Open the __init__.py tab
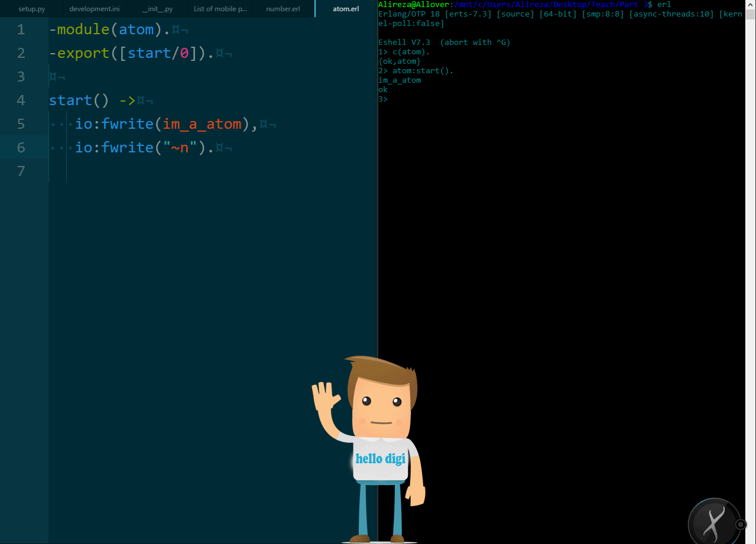The width and height of the screenshot is (756, 544). tap(157, 9)
